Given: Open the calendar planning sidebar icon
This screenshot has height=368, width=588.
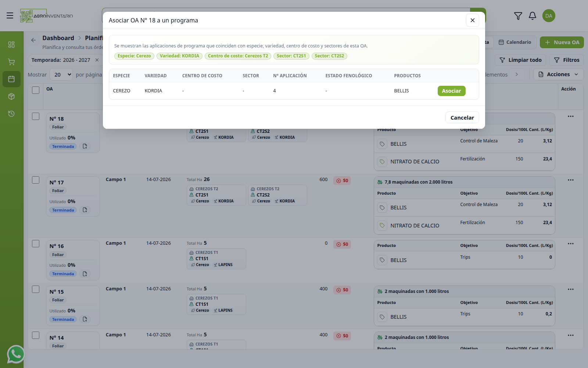Looking at the screenshot, I should click(11, 79).
